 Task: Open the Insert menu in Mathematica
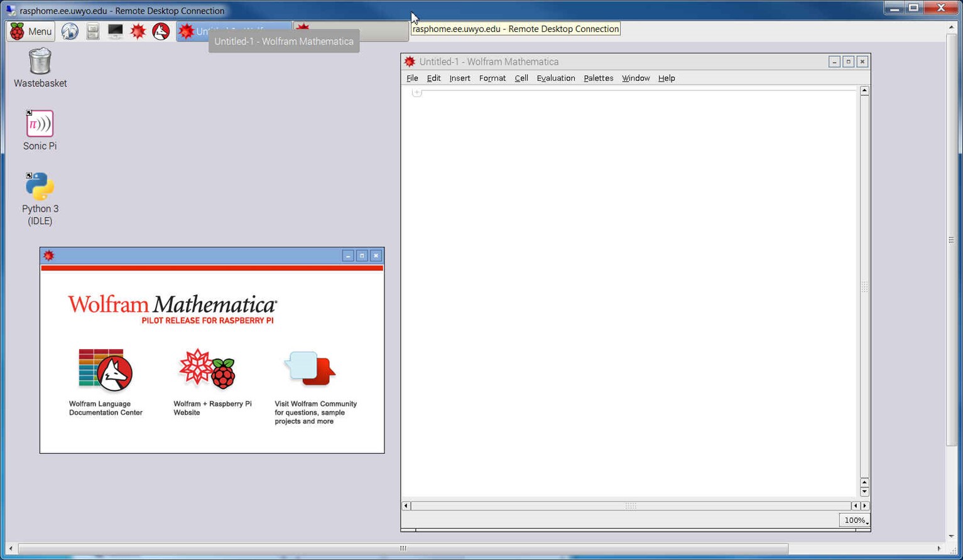460,78
